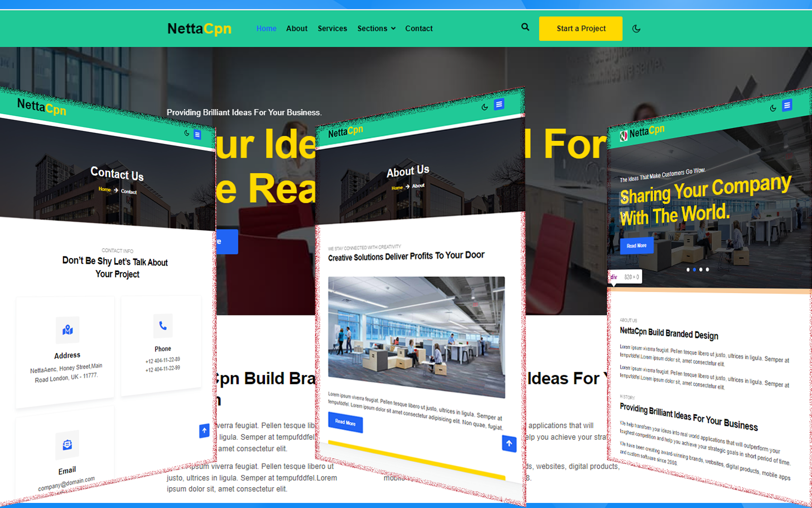
Task: Open the Home menu item in the top navbar
Action: point(266,28)
